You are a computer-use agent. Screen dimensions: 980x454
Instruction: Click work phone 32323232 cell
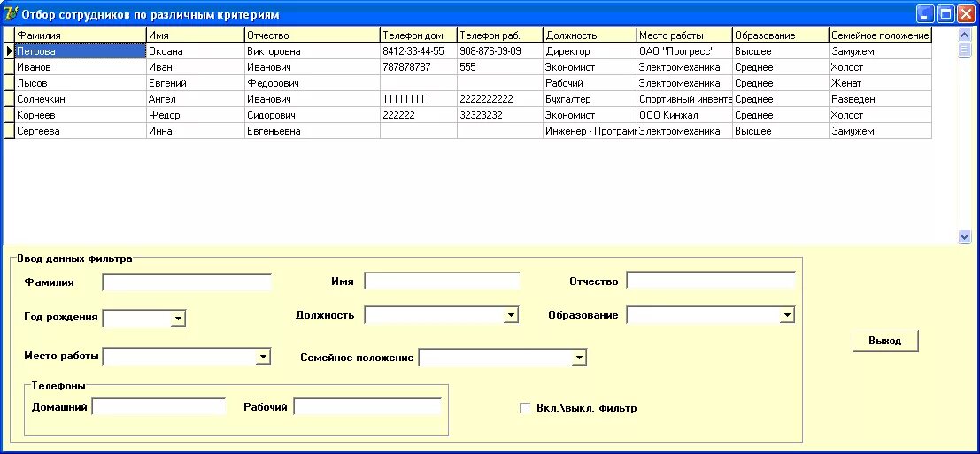[500, 116]
